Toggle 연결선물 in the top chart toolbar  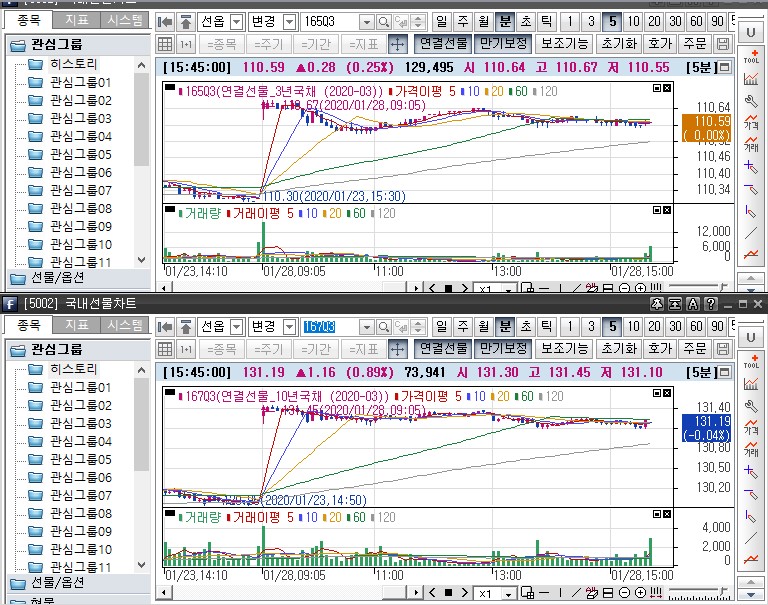441,44
